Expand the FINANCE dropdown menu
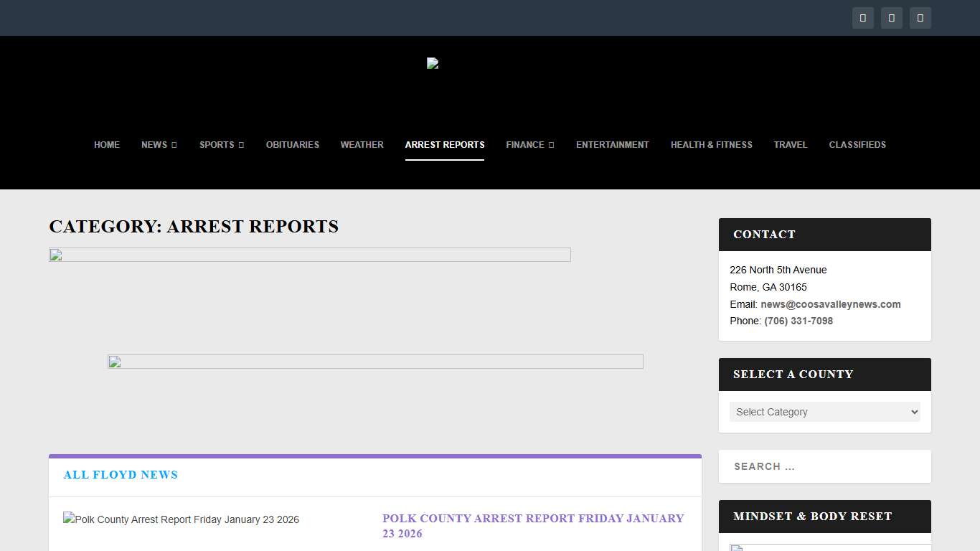This screenshot has width=980, height=551. 550,145
